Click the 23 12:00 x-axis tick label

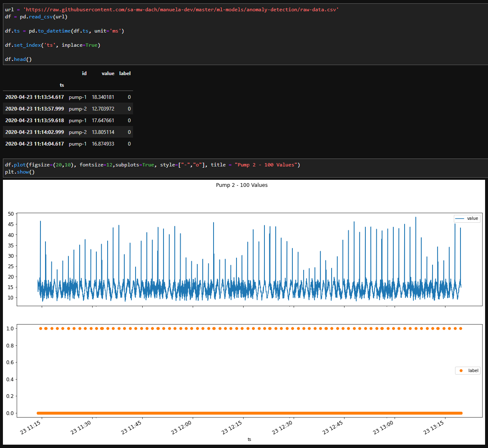pos(181,427)
